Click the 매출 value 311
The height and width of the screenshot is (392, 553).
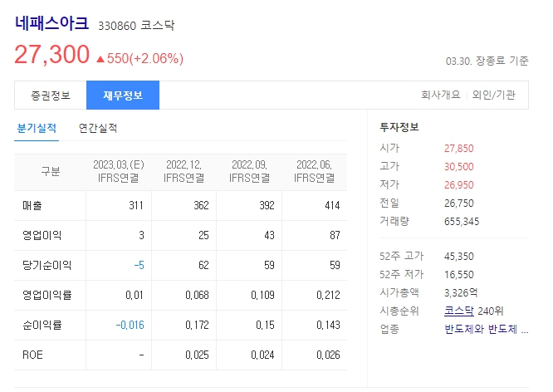tap(136, 205)
